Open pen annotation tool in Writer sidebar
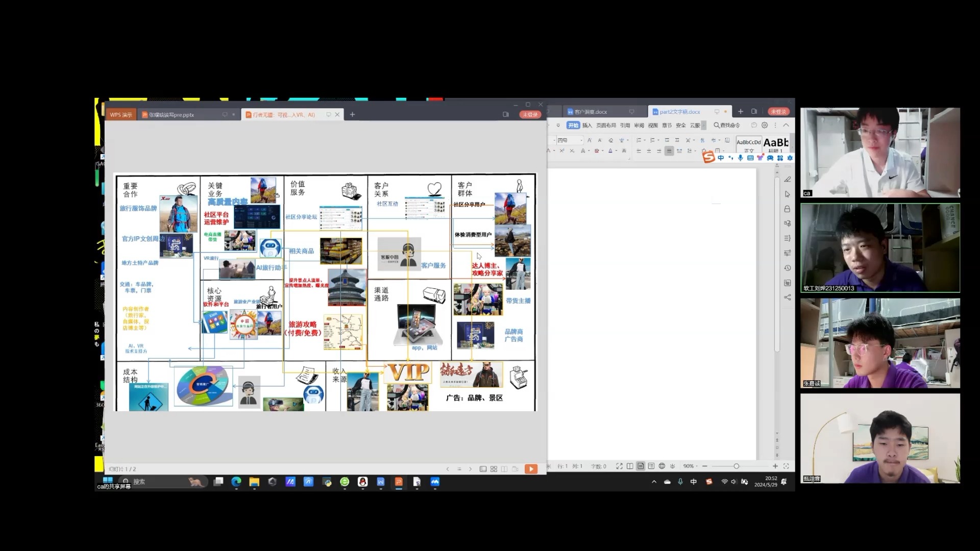 click(788, 180)
